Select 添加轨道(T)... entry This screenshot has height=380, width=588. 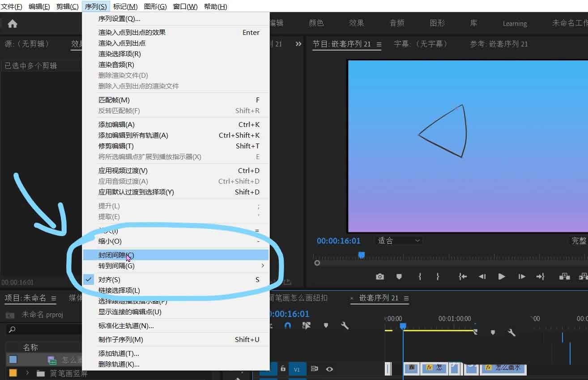click(x=176, y=353)
